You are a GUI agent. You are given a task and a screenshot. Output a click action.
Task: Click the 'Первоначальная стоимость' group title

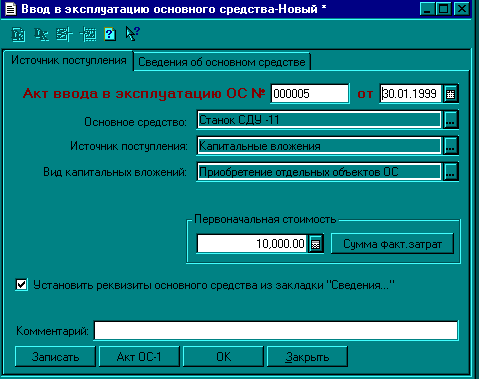click(x=265, y=219)
